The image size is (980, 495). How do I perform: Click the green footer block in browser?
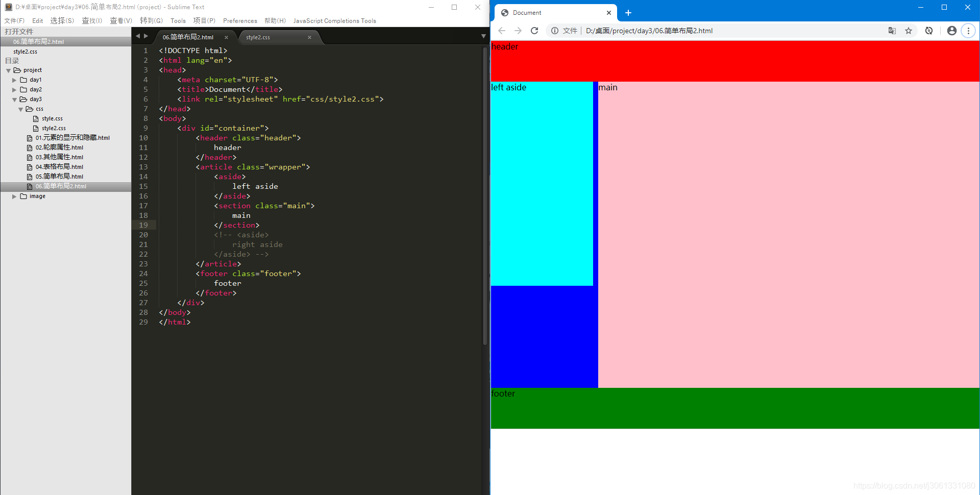[735, 408]
